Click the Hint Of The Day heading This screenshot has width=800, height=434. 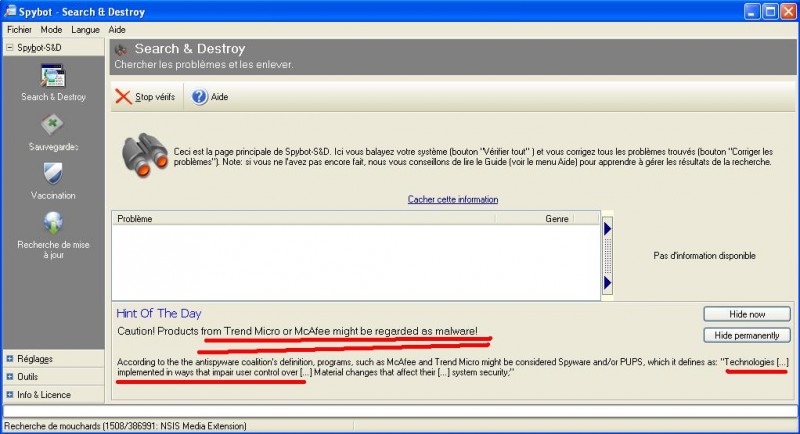tap(159, 313)
